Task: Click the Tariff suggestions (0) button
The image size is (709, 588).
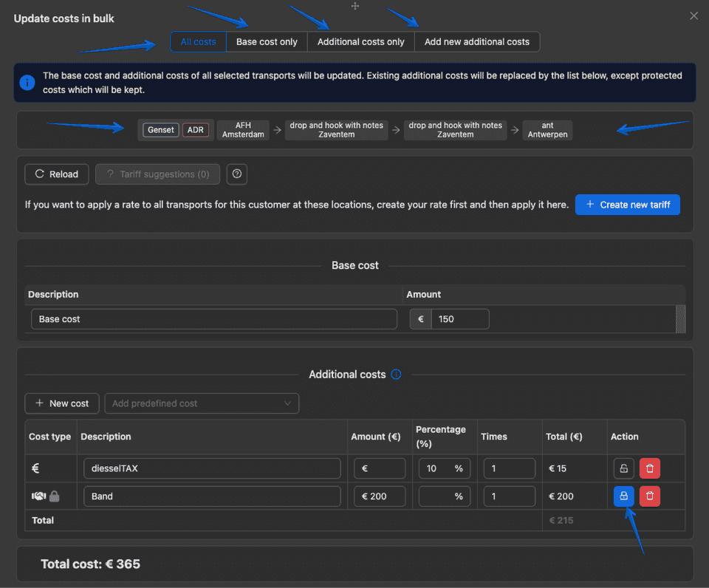Action: tap(158, 174)
